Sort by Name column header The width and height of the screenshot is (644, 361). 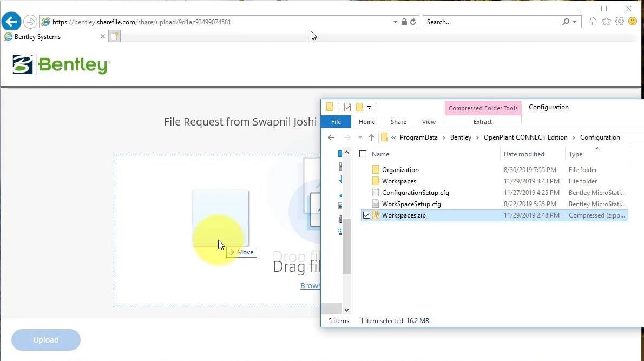380,154
